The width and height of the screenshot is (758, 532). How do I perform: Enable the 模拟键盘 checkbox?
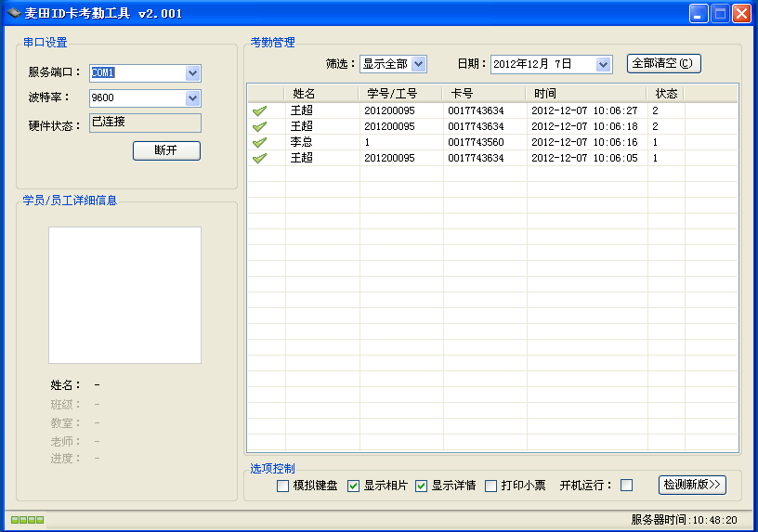(x=282, y=486)
